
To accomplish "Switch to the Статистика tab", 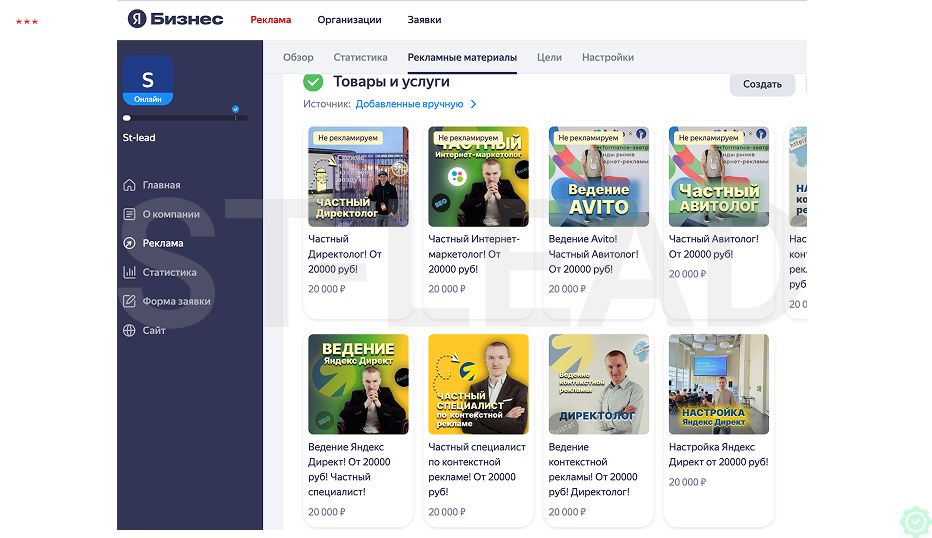I will (360, 58).
